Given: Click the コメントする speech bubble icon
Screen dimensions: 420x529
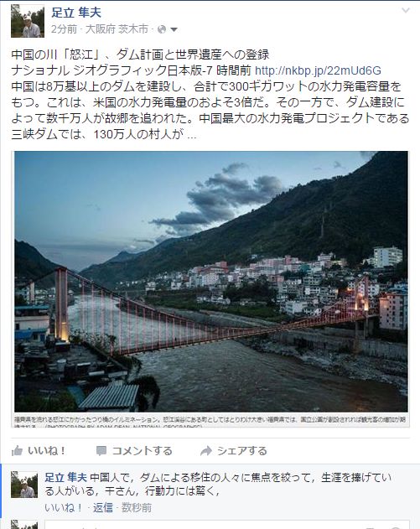Looking at the screenshot, I should click(101, 451).
